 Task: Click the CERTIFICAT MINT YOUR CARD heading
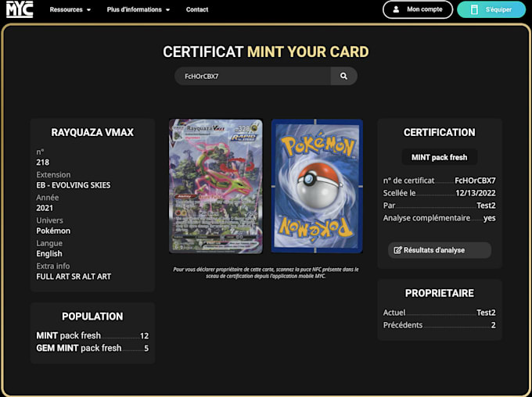[x=266, y=52]
